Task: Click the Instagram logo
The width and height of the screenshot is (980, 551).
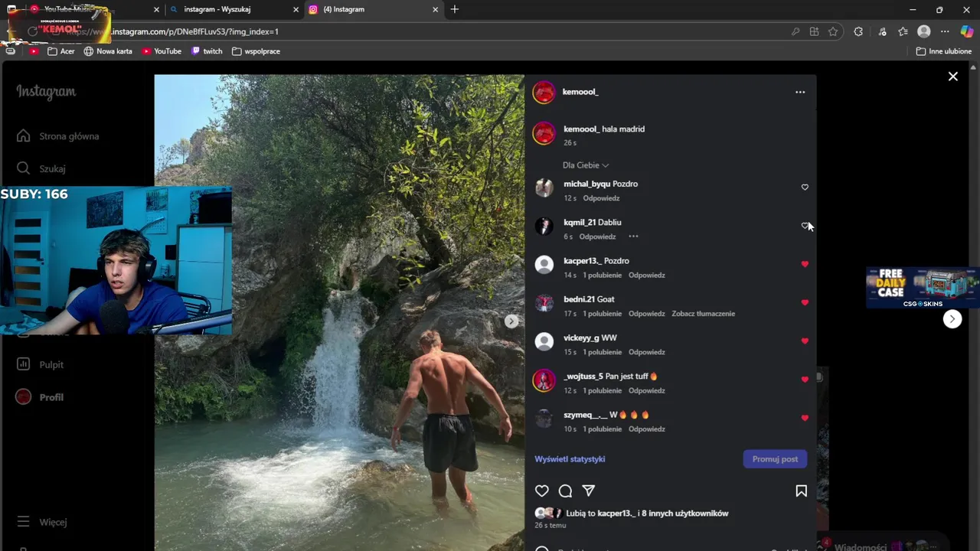Action: [46, 92]
